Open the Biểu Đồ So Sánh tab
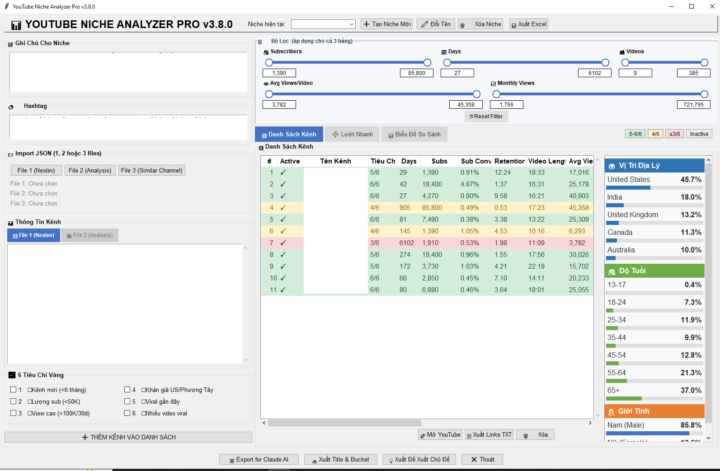The height and width of the screenshot is (471, 720). click(414, 135)
